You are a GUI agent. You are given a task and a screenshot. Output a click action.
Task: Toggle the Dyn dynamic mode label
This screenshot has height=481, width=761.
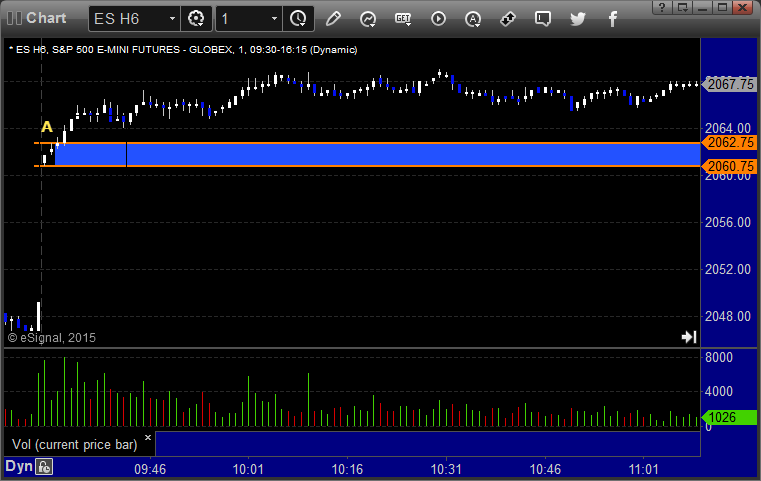point(19,466)
